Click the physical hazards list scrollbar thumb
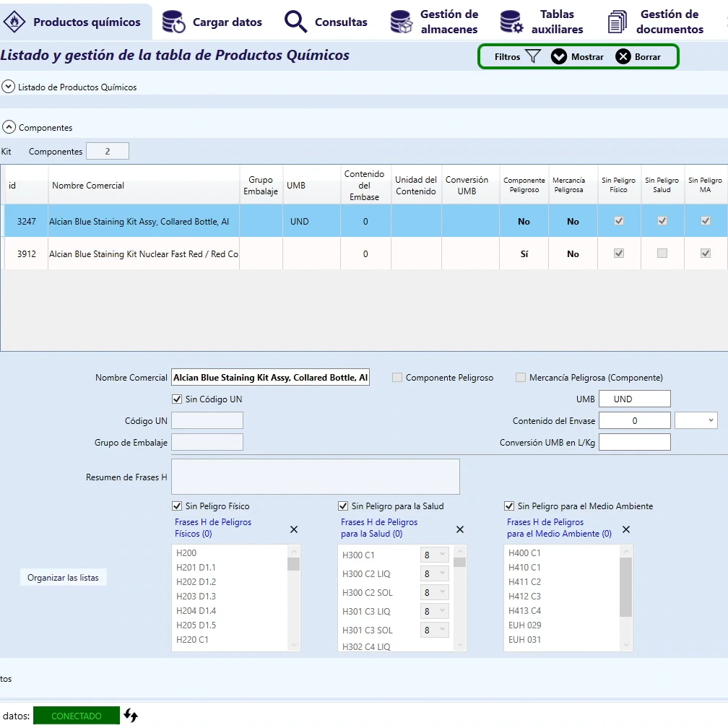The image size is (728, 728). point(293,563)
